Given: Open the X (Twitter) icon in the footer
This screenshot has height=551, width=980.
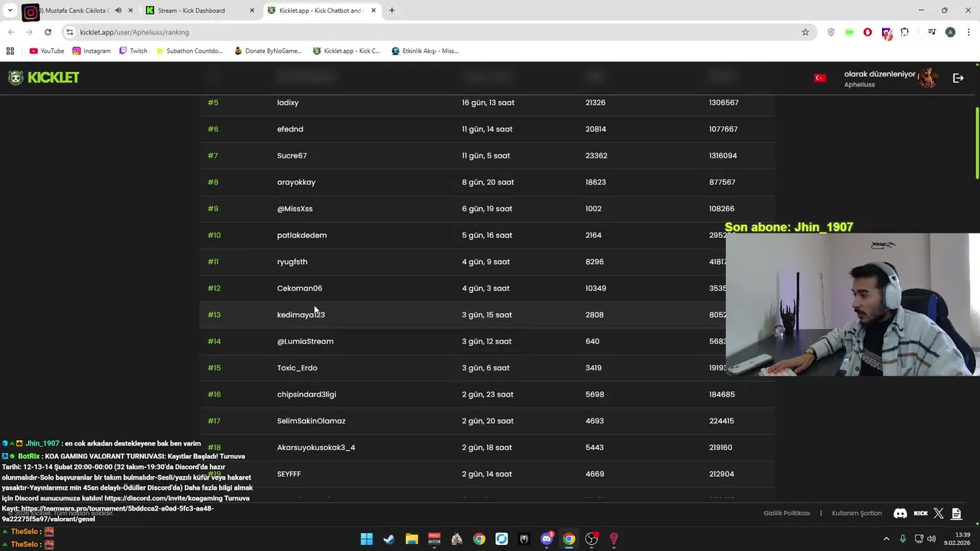Looking at the screenshot, I should 939,514.
